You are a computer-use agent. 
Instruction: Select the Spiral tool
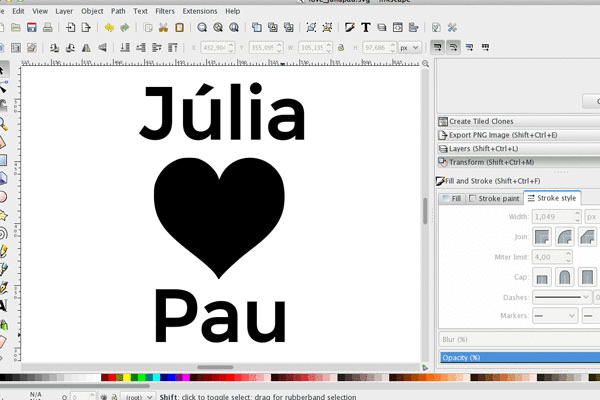(3, 233)
